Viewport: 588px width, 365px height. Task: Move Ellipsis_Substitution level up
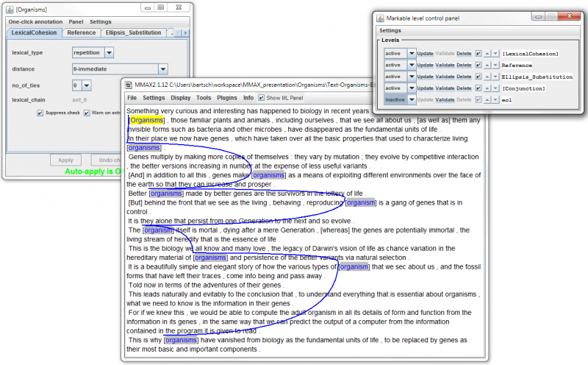tap(487, 77)
